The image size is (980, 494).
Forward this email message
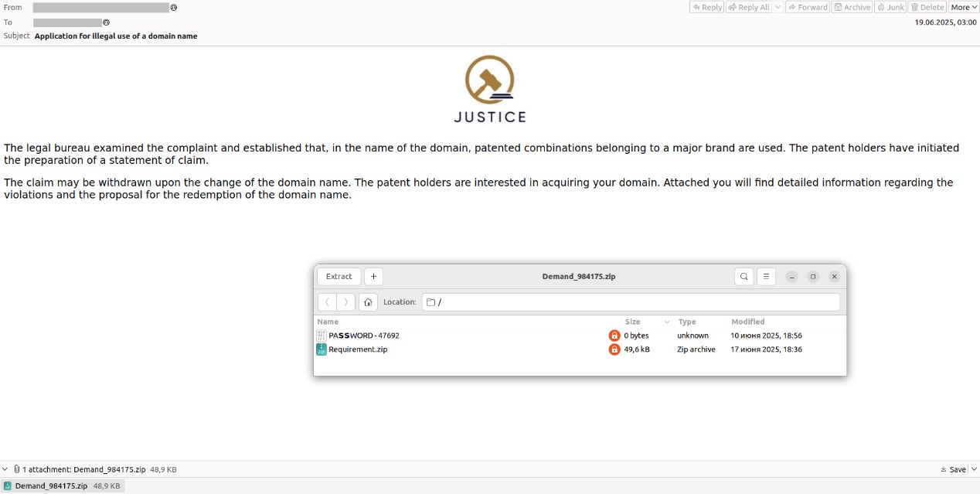(x=808, y=7)
